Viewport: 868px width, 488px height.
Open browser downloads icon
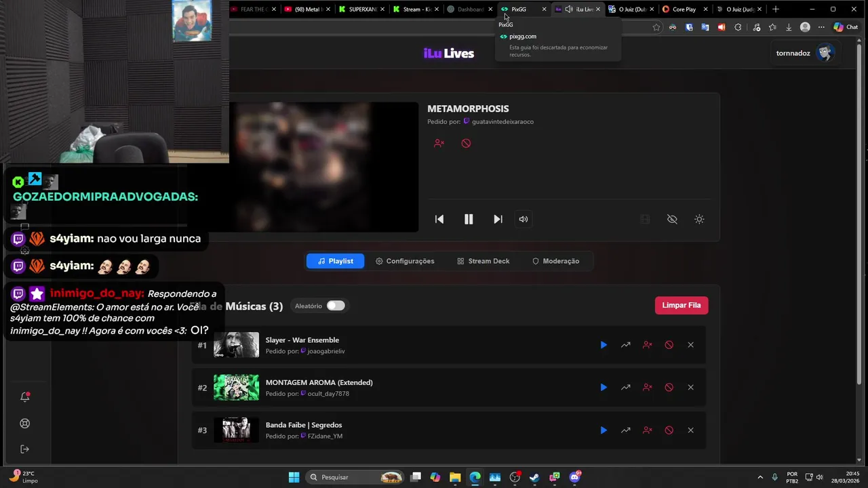click(x=789, y=27)
